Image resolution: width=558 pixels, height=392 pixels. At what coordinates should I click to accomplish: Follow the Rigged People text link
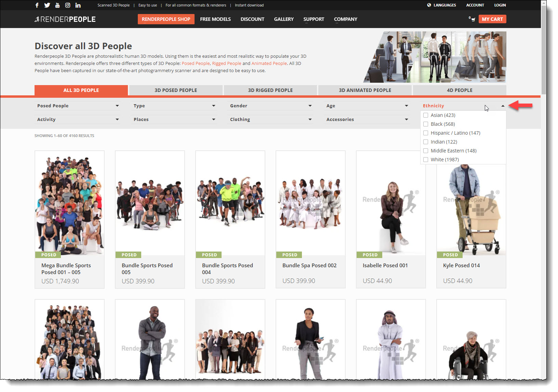coord(226,63)
